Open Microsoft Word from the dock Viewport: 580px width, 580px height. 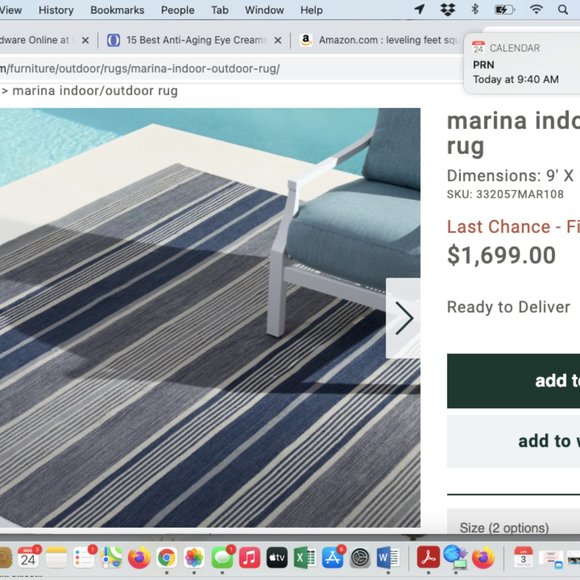click(x=388, y=557)
